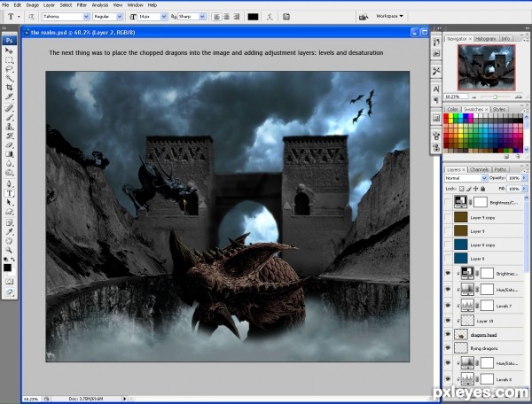Select the Clone Stamp tool
Image resolution: width=532 pixels, height=404 pixels.
pyautogui.click(x=9, y=127)
